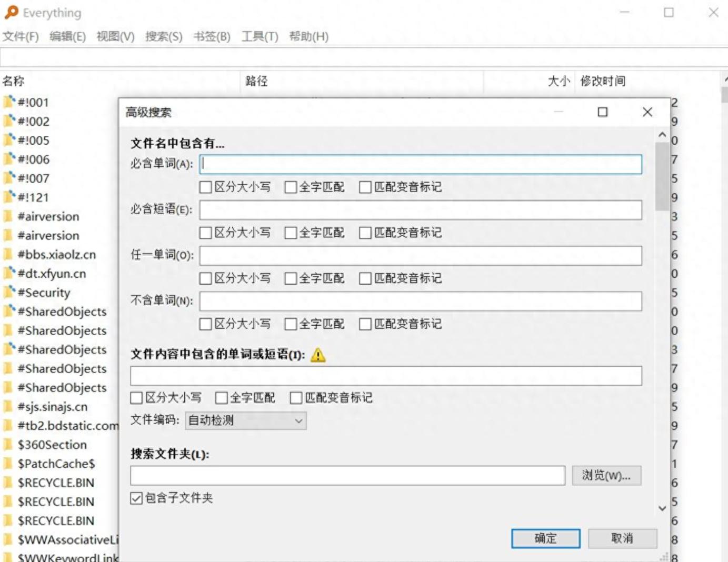Viewport: 728px width, 562px height.
Task: Click the folder icon for $RECYCLE.BIN
Action: 9,483
